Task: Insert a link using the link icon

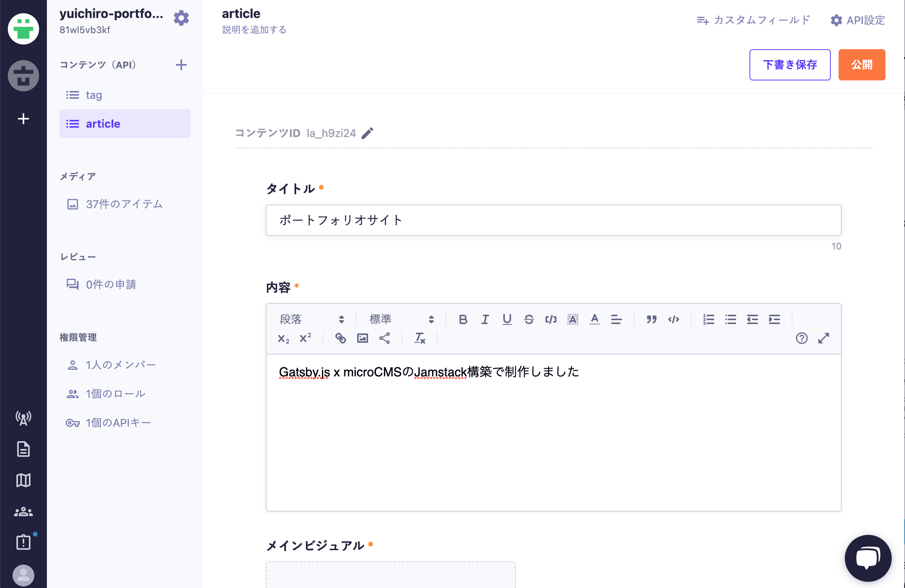Action: [340, 338]
